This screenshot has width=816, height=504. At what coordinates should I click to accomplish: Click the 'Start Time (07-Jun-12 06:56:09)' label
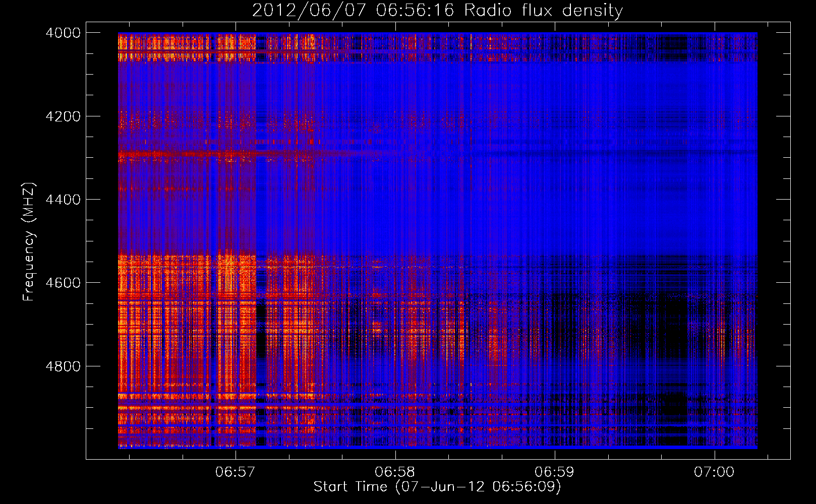point(437,487)
